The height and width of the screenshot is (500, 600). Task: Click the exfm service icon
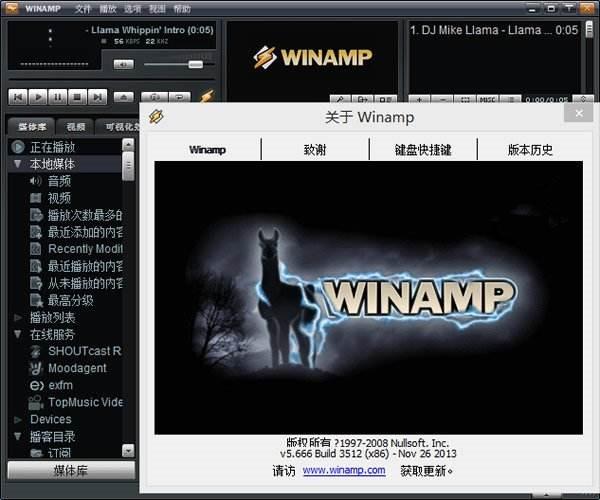click(37, 385)
